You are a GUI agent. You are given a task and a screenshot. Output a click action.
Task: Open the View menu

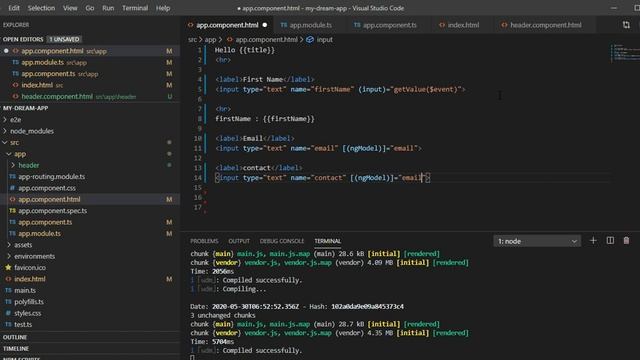point(70,8)
